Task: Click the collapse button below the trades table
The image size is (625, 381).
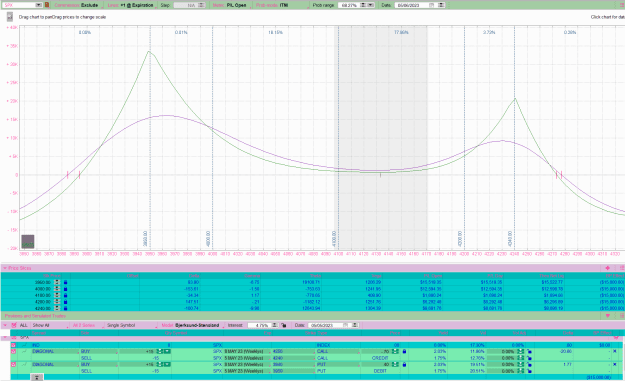Action: 37,377
